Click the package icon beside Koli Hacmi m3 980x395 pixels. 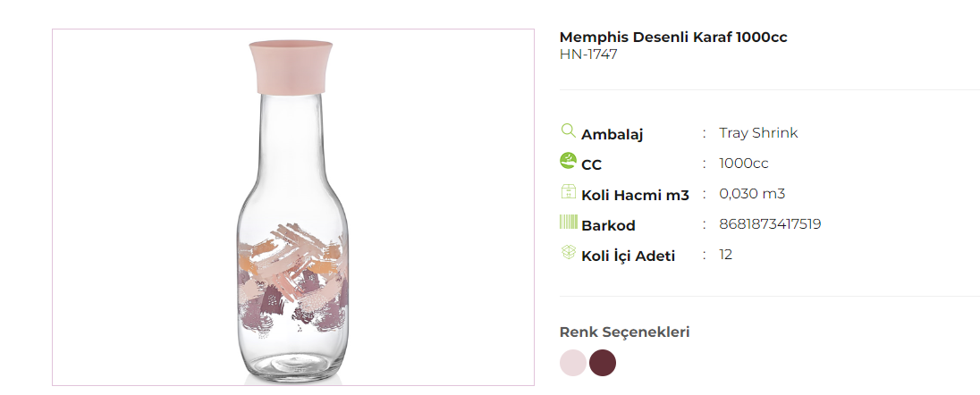(x=568, y=191)
